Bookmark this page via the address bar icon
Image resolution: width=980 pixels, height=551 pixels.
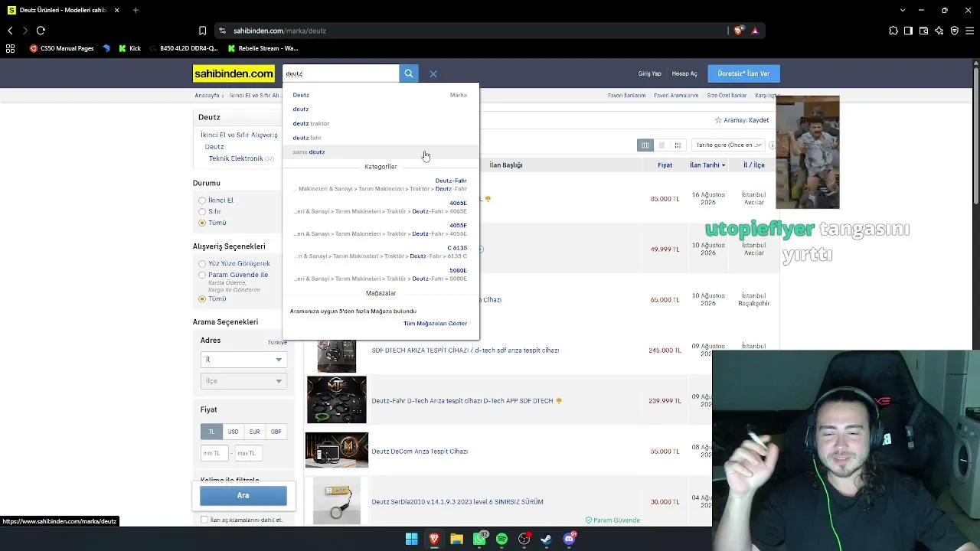click(x=202, y=31)
